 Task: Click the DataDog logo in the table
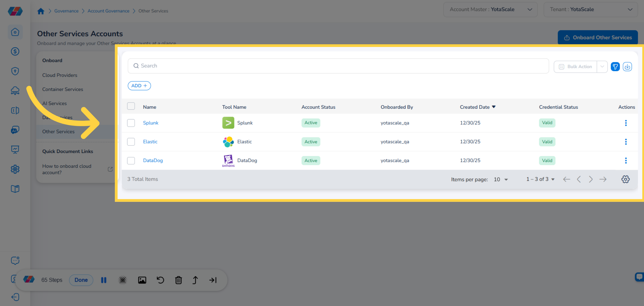coord(228,160)
